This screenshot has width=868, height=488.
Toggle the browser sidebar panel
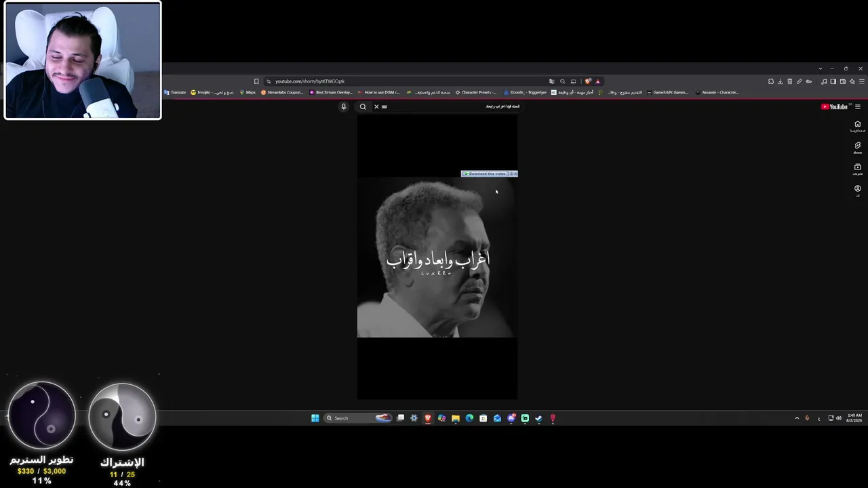(833, 81)
